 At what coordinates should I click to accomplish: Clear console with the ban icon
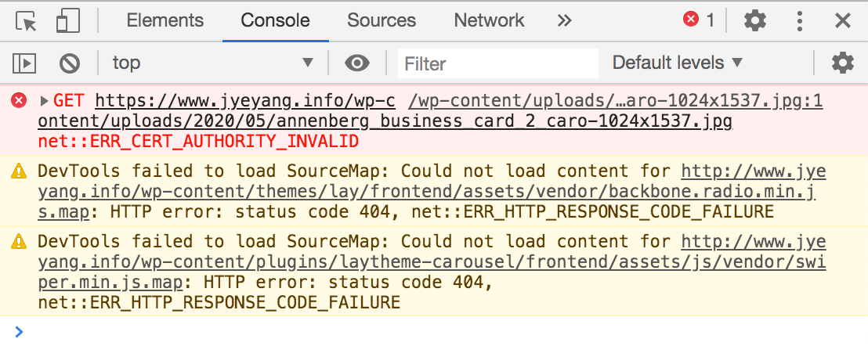point(71,63)
